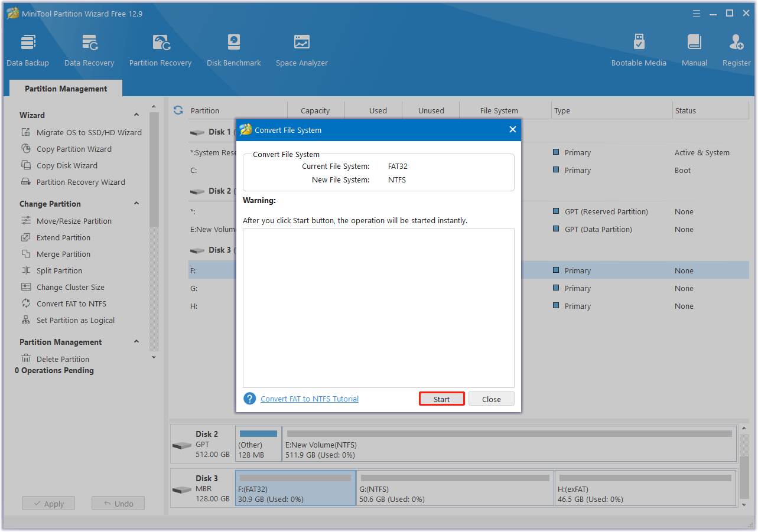Click the Register icon
This screenshot has width=758, height=532.
[737, 43]
